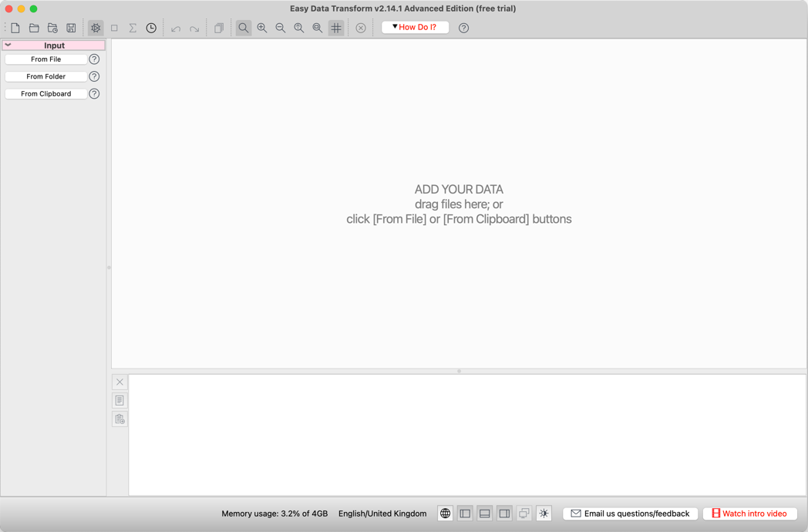Switch color theme with the sun icon
This screenshot has height=532, width=808.
tap(544, 513)
